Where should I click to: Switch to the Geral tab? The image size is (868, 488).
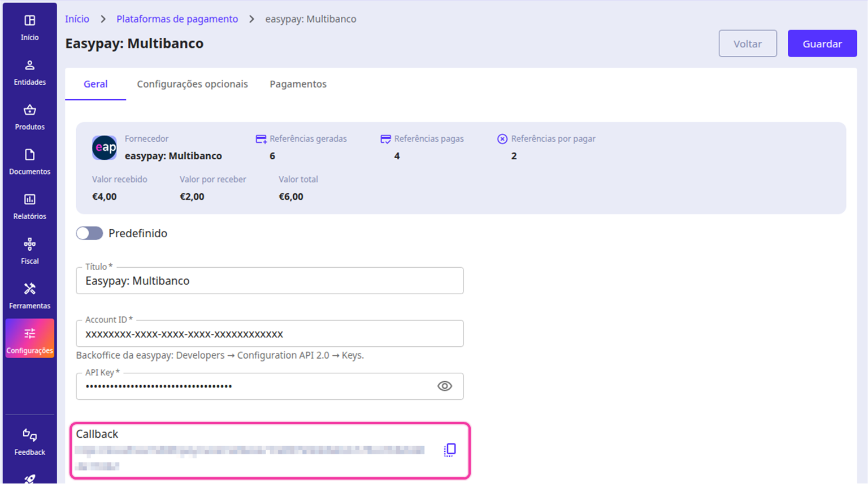pyautogui.click(x=96, y=84)
